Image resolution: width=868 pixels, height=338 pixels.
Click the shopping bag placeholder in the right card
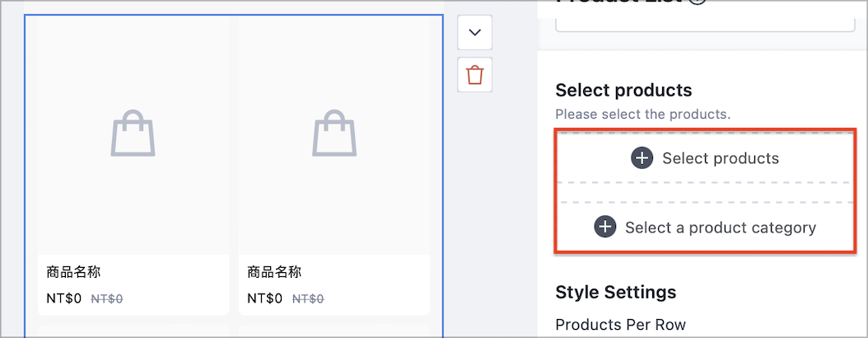[334, 133]
